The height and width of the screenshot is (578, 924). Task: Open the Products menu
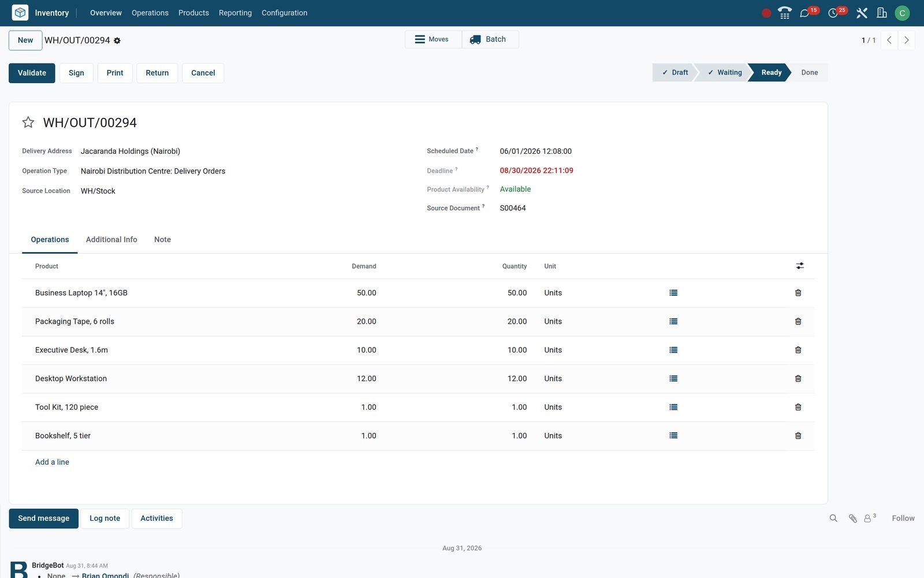click(193, 13)
